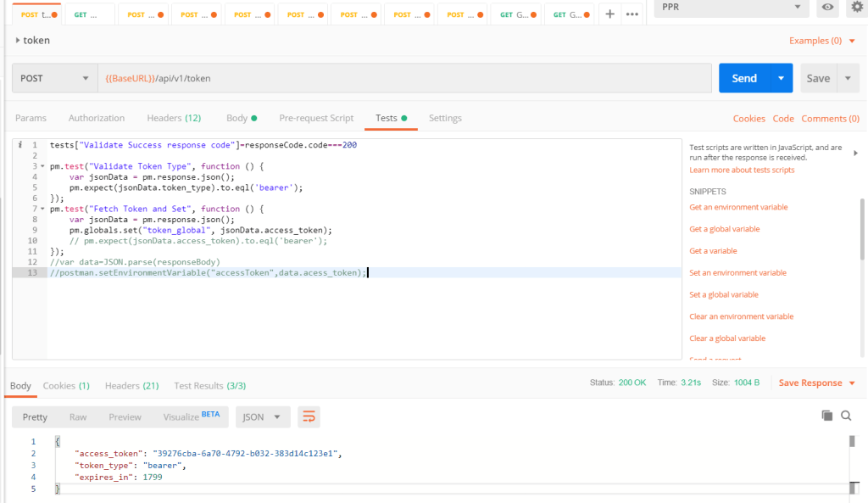Copy the response body with copy icon

click(x=827, y=416)
